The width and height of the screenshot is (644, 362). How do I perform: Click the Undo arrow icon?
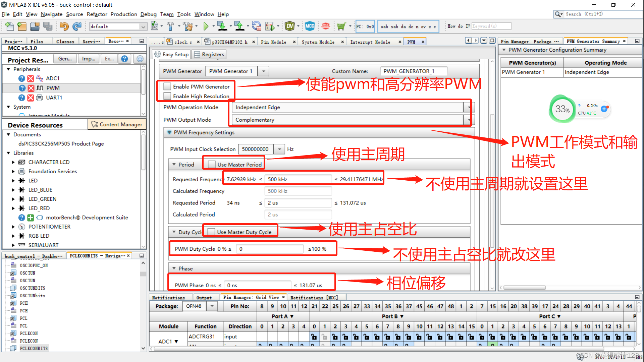click(x=64, y=26)
